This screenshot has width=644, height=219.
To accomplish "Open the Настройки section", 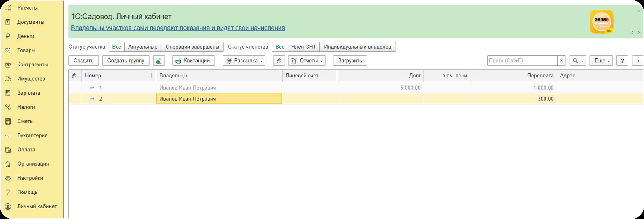I will (x=30, y=178).
